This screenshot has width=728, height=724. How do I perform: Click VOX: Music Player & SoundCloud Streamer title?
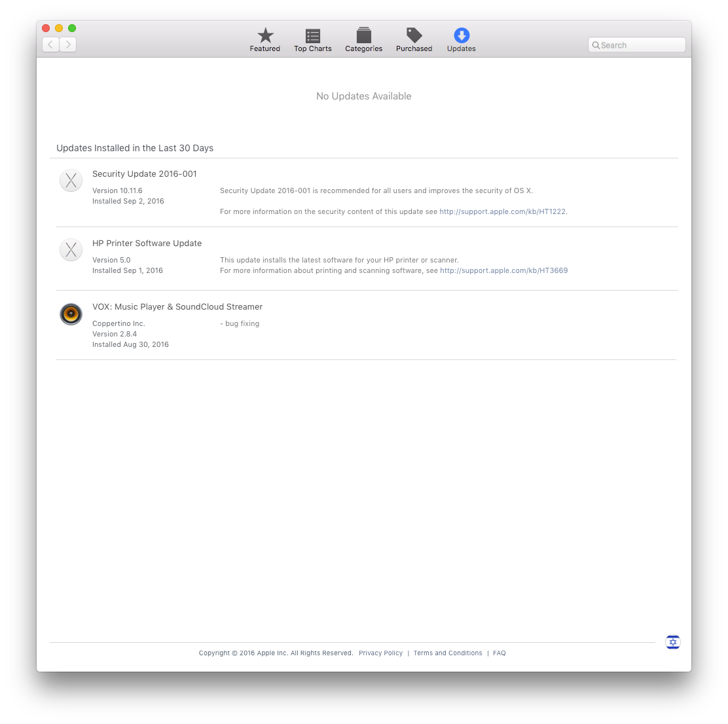click(177, 307)
